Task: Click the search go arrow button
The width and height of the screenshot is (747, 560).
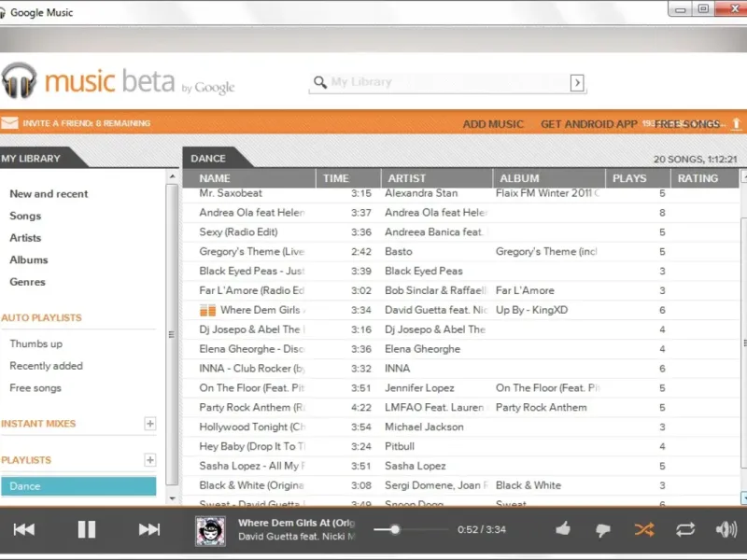Action: point(577,83)
